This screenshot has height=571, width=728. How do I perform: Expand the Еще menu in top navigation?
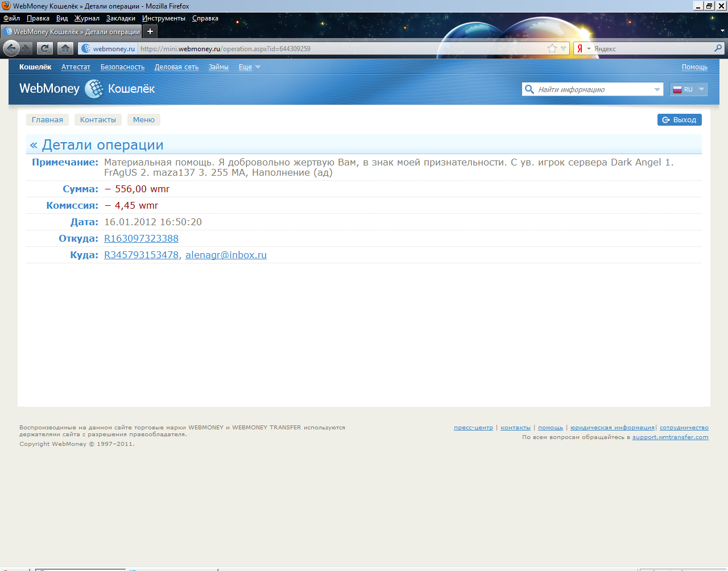pos(249,67)
